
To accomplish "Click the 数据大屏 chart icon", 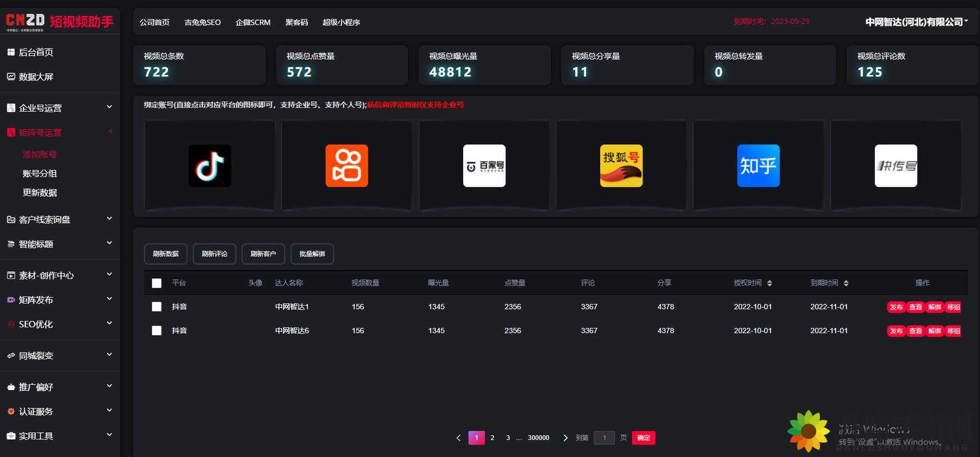I will coord(11,77).
